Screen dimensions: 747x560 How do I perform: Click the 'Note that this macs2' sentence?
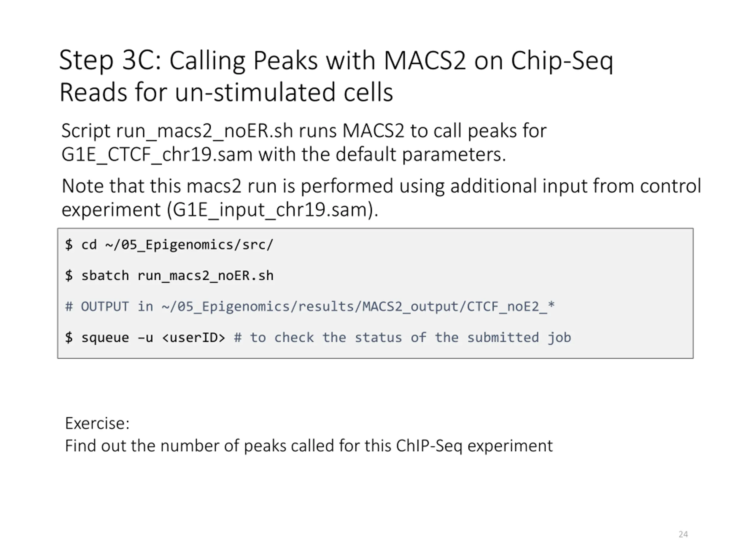point(381,186)
